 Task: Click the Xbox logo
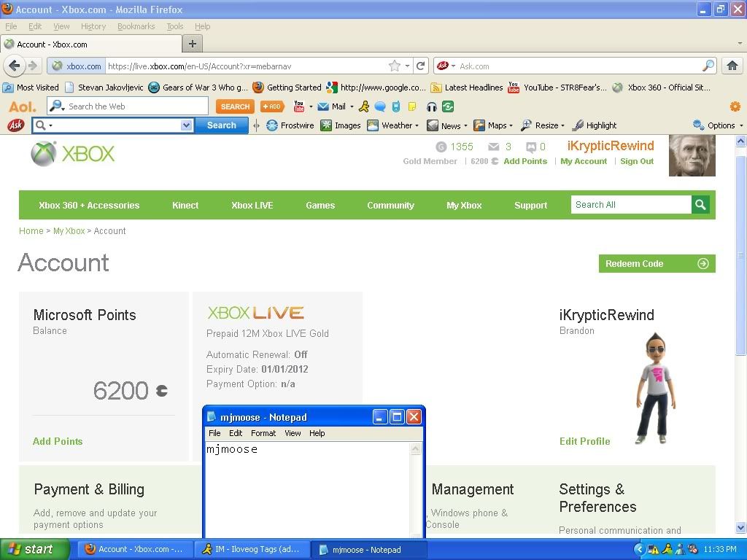pos(73,153)
